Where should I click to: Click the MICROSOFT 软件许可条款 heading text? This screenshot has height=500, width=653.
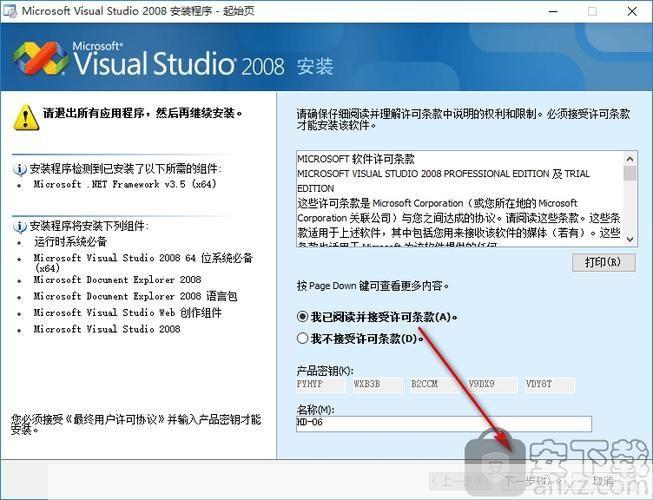(x=356, y=159)
